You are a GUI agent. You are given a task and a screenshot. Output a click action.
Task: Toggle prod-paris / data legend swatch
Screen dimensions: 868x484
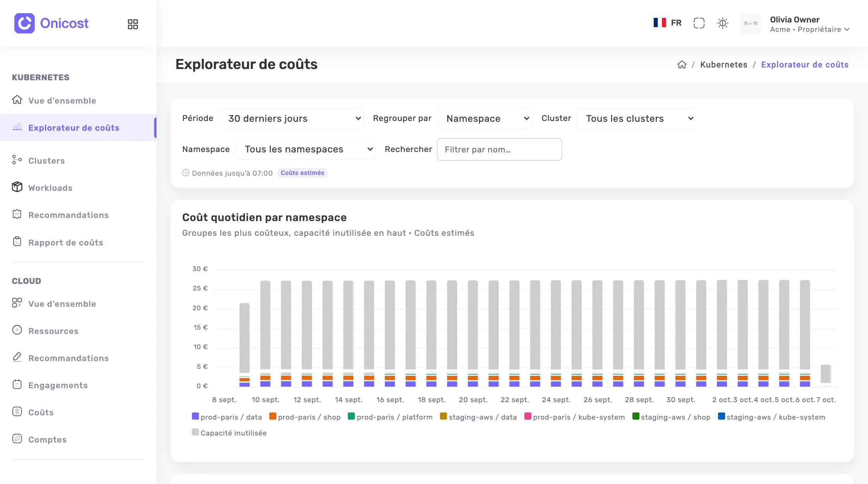(x=195, y=417)
